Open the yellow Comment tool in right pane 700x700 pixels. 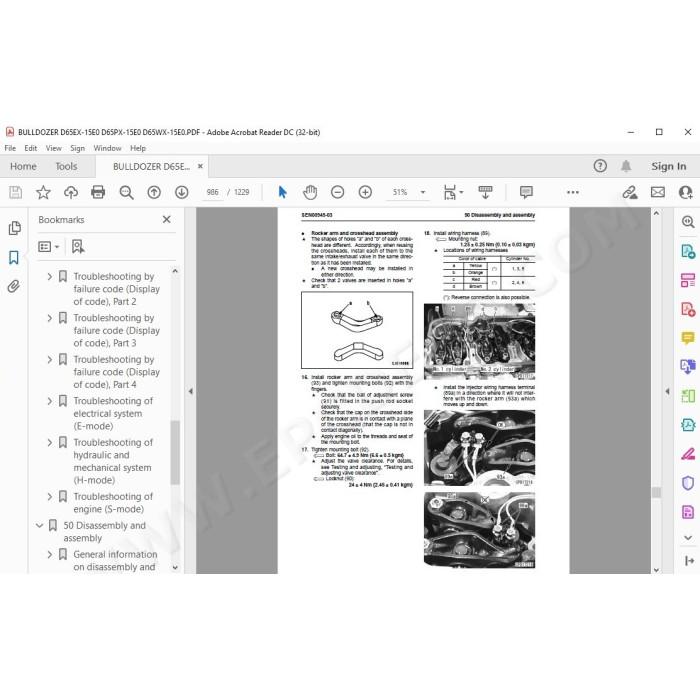point(688,338)
